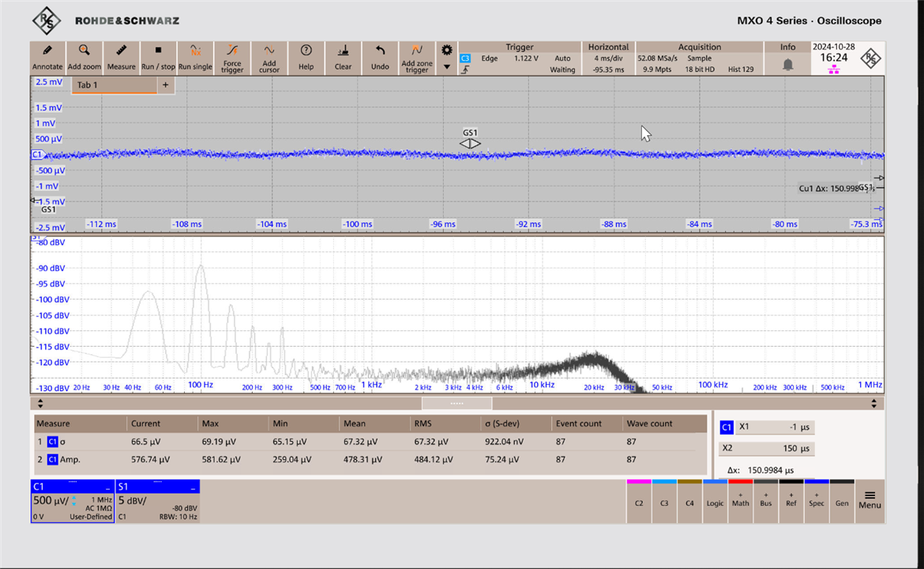Open the Help question mark icon
This screenshot has width=924, height=569.
306,58
